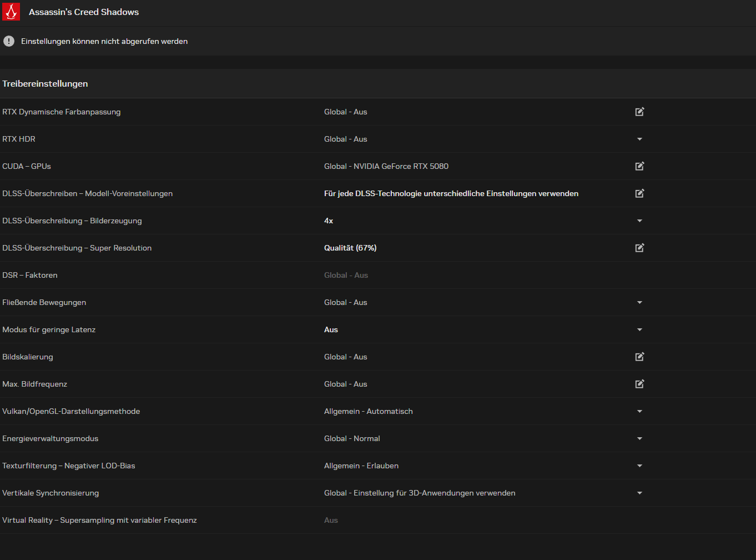Click the Assassin's Creed Shadows title
The width and height of the screenshot is (756, 560).
pos(84,12)
